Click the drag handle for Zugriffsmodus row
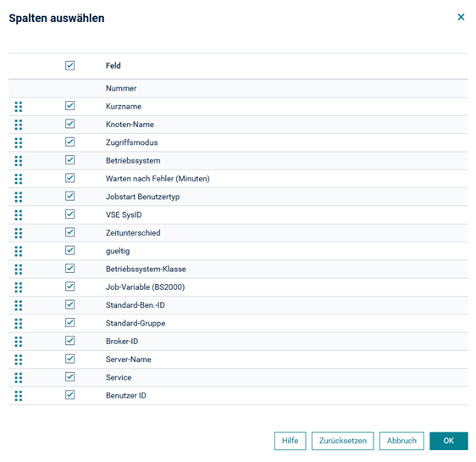476x462 pixels. 19,142
